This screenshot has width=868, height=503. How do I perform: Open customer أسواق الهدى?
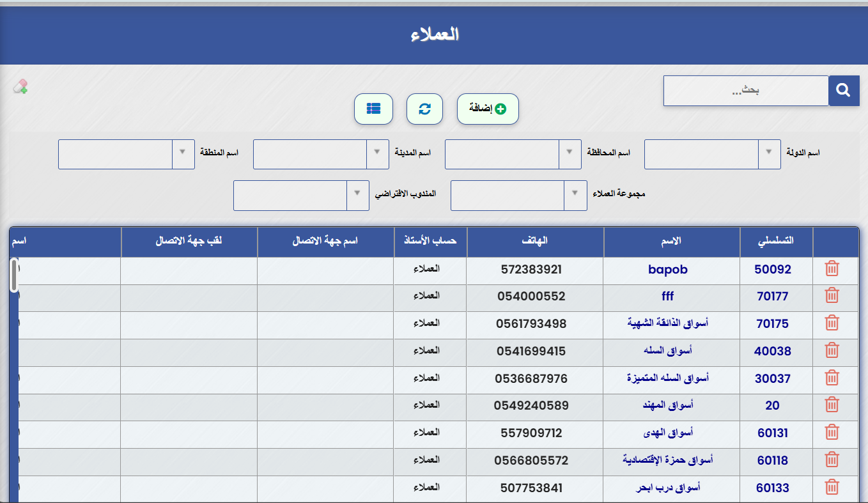tap(667, 433)
